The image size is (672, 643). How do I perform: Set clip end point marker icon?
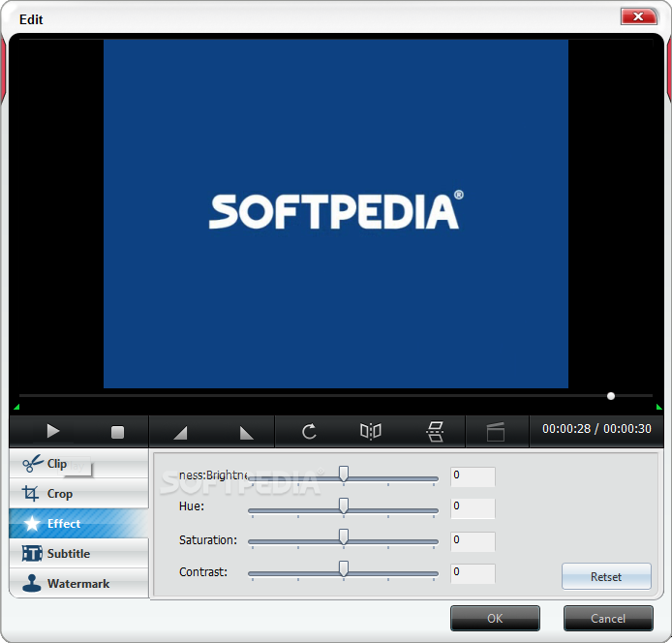246,433
